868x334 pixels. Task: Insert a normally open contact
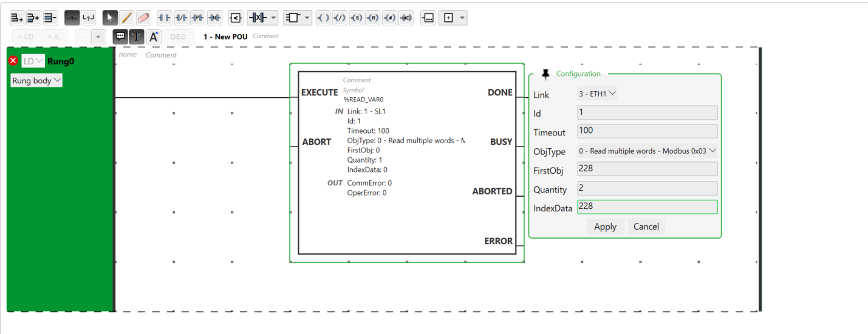click(x=164, y=18)
